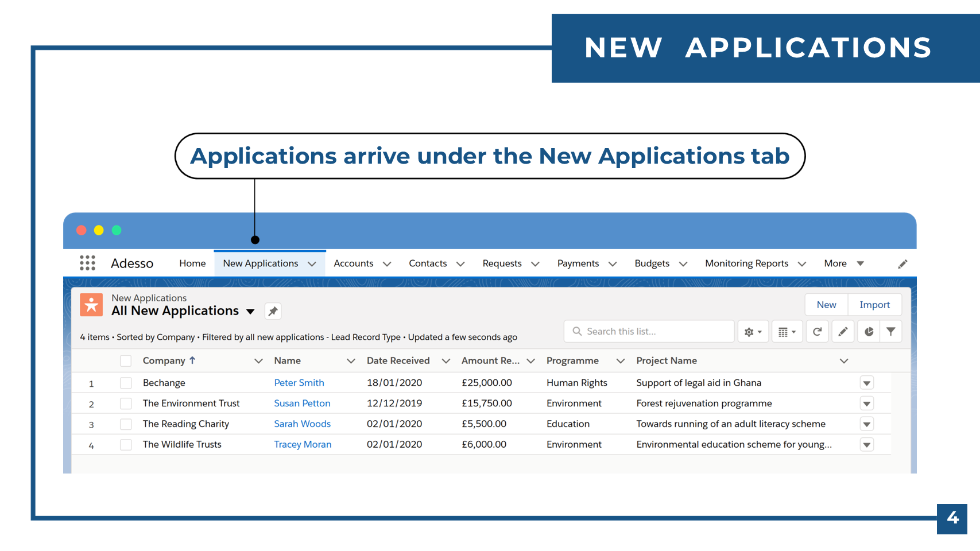Open the App Launcher dots grid
Viewport: 980px width, 551px height.
87,263
